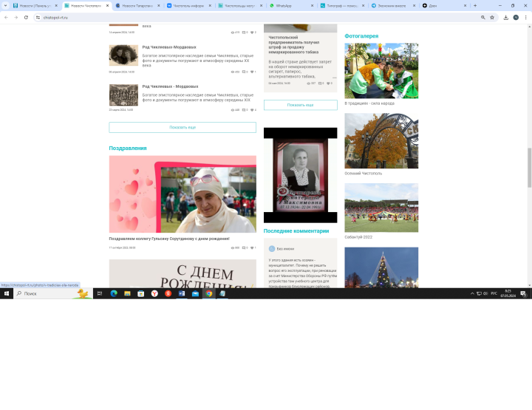
Task: Switch to the WhatsApp tab
Action: pos(291,6)
